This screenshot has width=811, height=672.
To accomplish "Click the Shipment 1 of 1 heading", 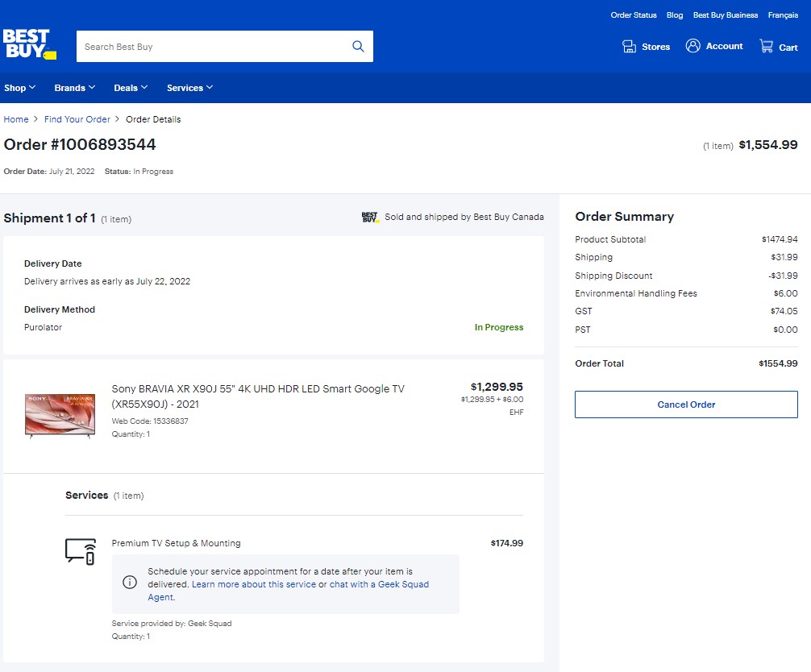I will click(x=50, y=218).
